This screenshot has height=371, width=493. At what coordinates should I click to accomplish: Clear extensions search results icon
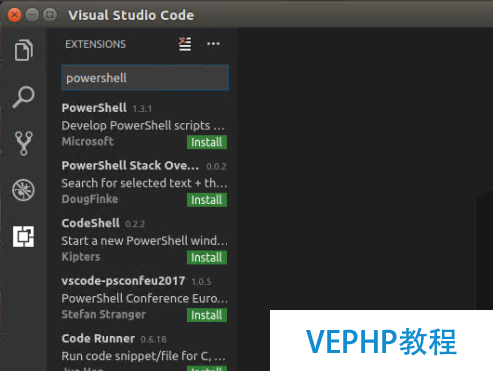(185, 44)
